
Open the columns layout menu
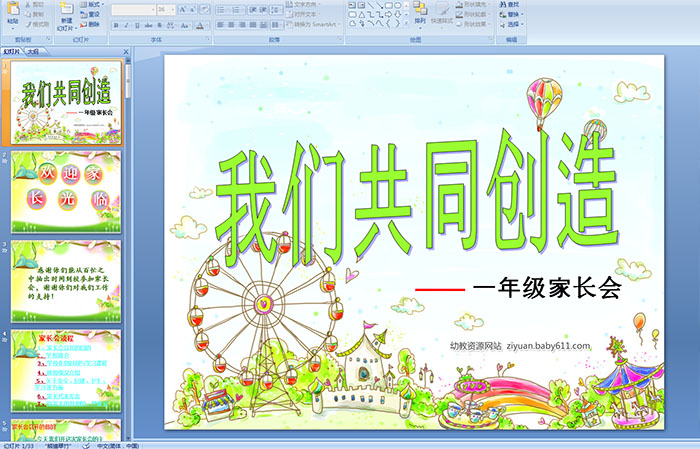(x=276, y=25)
